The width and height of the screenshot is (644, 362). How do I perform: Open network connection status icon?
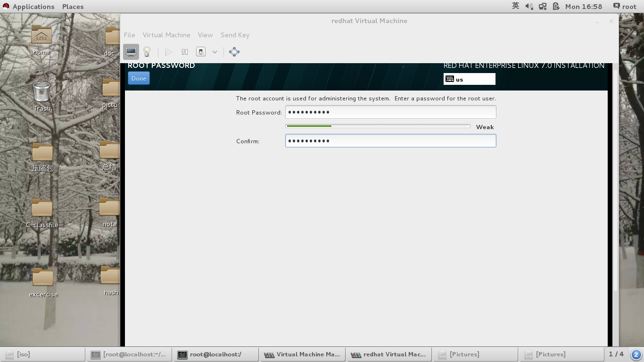tap(543, 7)
